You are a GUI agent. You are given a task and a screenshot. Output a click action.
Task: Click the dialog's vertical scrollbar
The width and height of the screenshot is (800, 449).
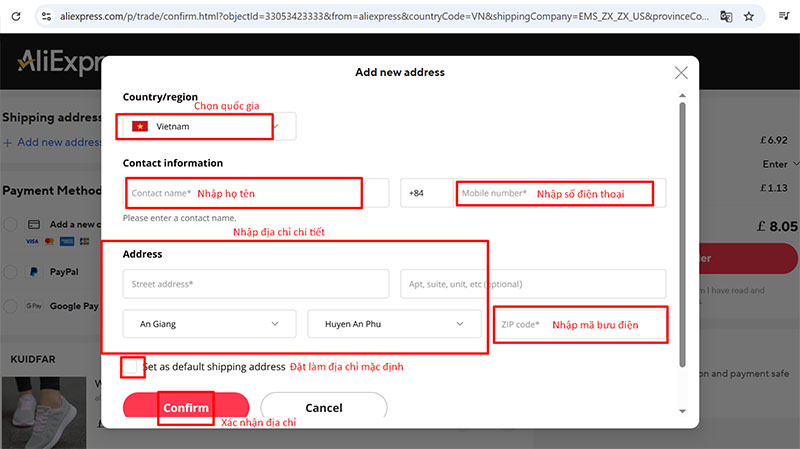tap(683, 230)
